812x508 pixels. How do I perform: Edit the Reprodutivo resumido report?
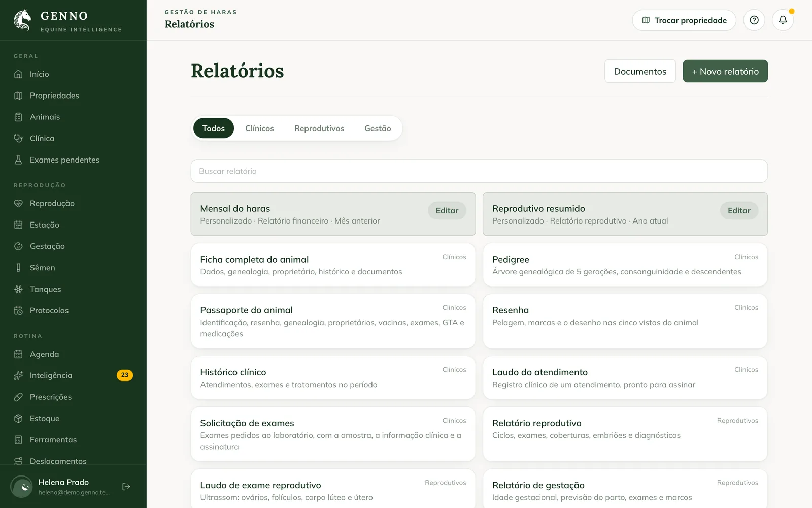pos(739,211)
